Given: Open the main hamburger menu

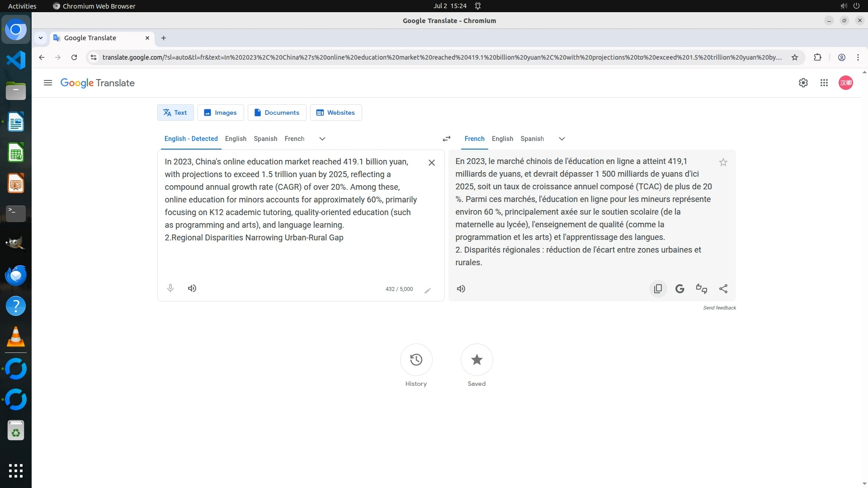Looking at the screenshot, I should tap(48, 83).
